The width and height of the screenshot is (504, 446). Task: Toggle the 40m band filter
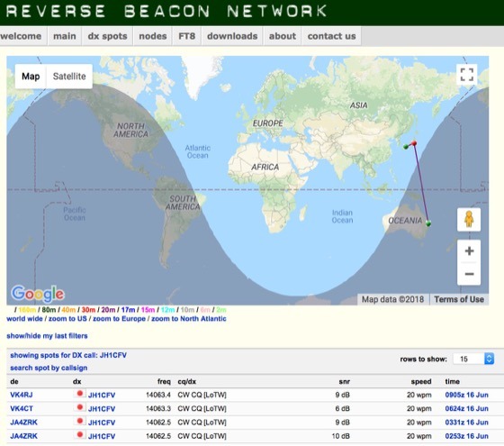[68, 310]
